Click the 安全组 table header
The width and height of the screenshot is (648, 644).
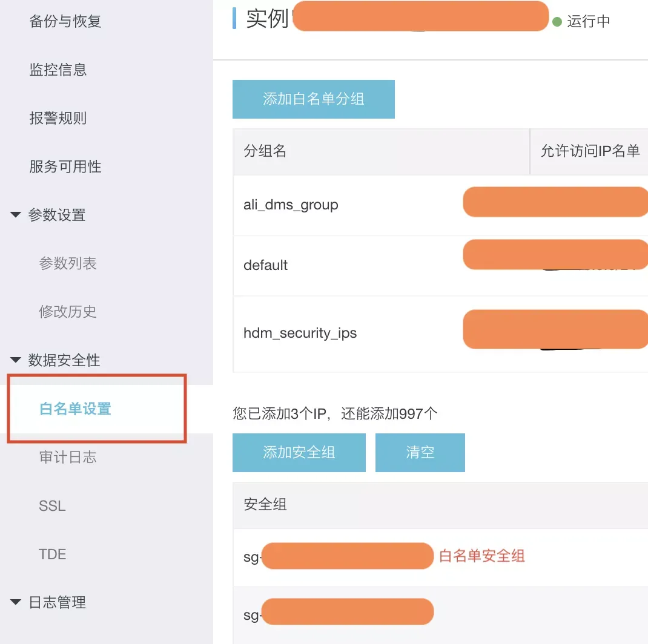(x=265, y=504)
